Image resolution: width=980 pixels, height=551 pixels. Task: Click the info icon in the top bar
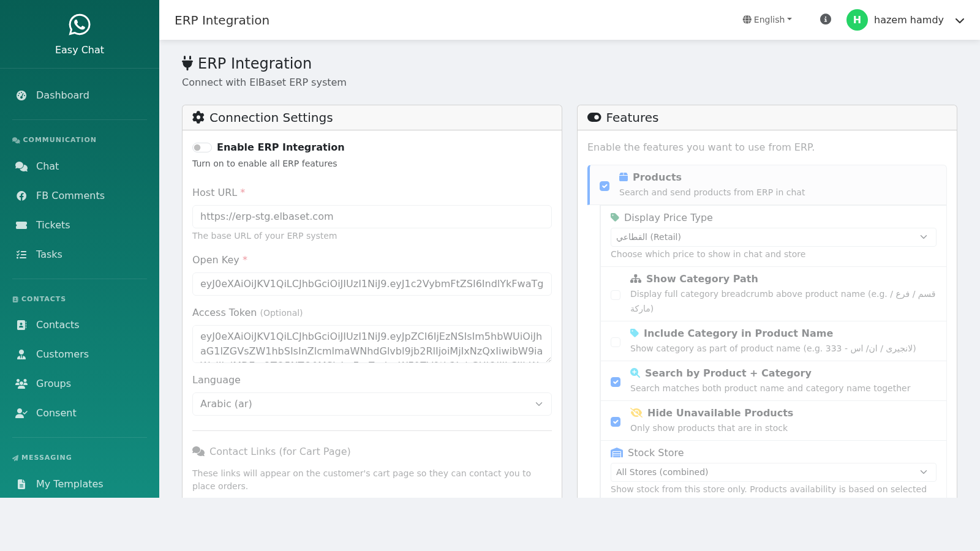pyautogui.click(x=825, y=19)
